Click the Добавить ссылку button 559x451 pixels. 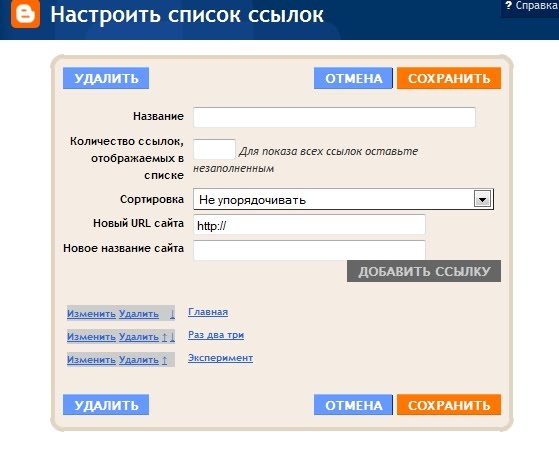[424, 271]
